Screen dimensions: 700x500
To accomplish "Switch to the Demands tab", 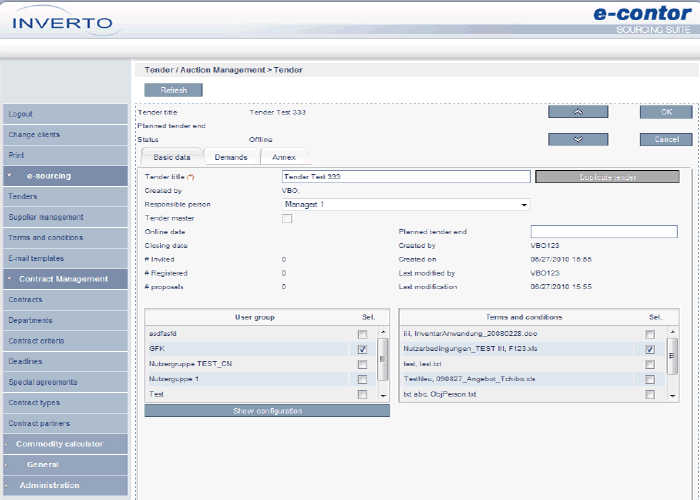I will point(231,157).
